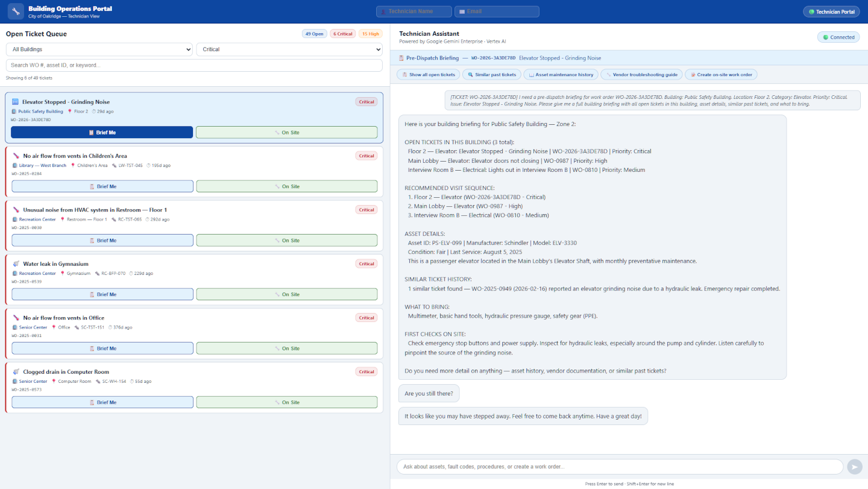The height and width of the screenshot is (489, 868).
Task: Click Critical badge on Elevator Stopped ticket
Action: (366, 102)
